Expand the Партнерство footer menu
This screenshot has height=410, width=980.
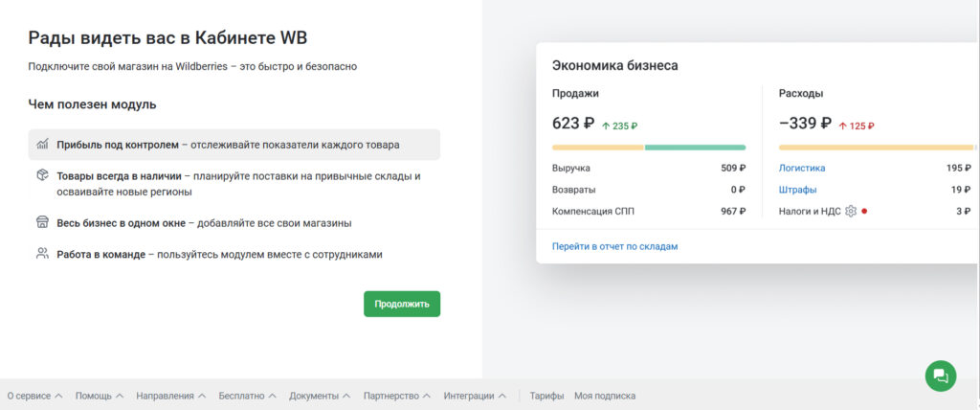click(x=397, y=397)
